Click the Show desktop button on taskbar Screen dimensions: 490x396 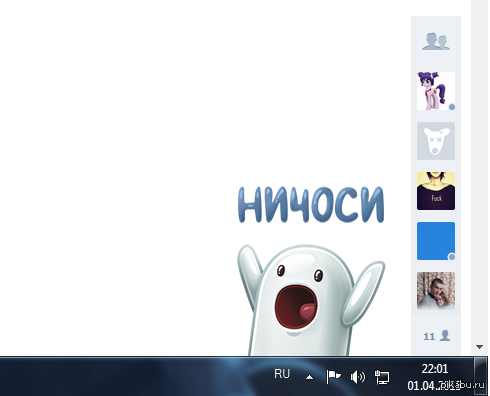(481, 376)
